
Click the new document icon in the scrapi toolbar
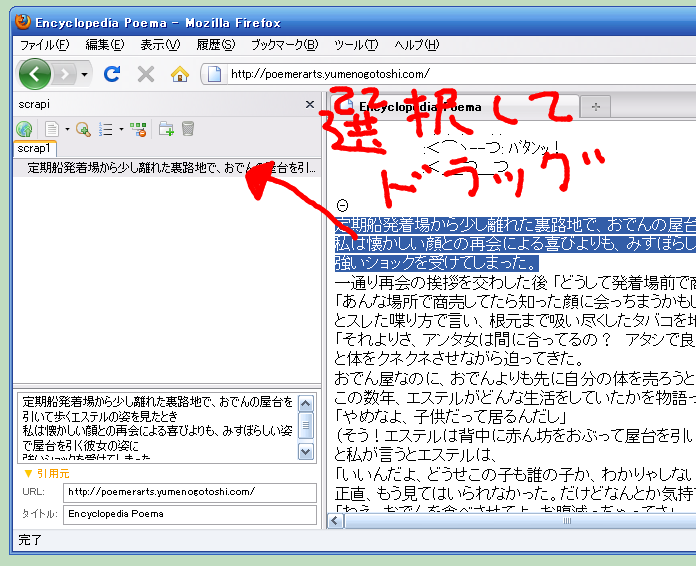tap(52, 129)
